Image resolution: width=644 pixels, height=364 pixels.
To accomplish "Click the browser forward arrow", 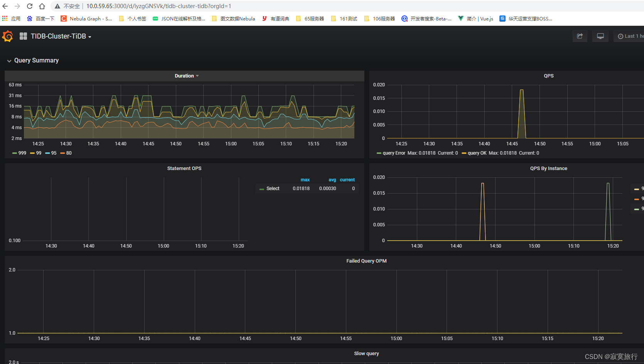I will [17, 6].
